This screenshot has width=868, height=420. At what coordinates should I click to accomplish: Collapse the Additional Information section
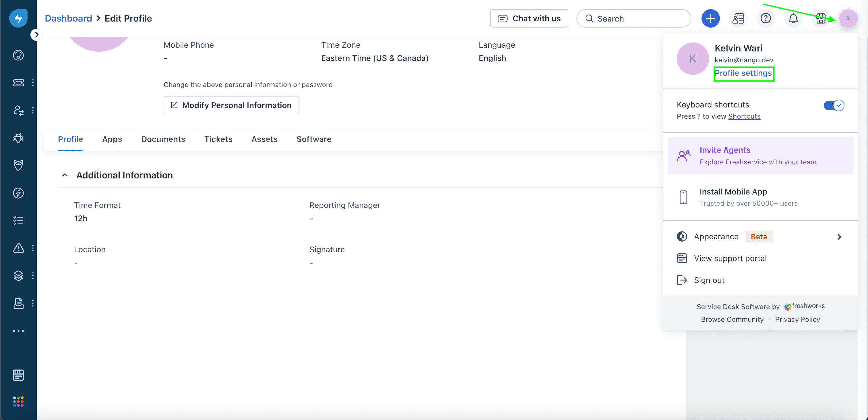[x=65, y=175]
